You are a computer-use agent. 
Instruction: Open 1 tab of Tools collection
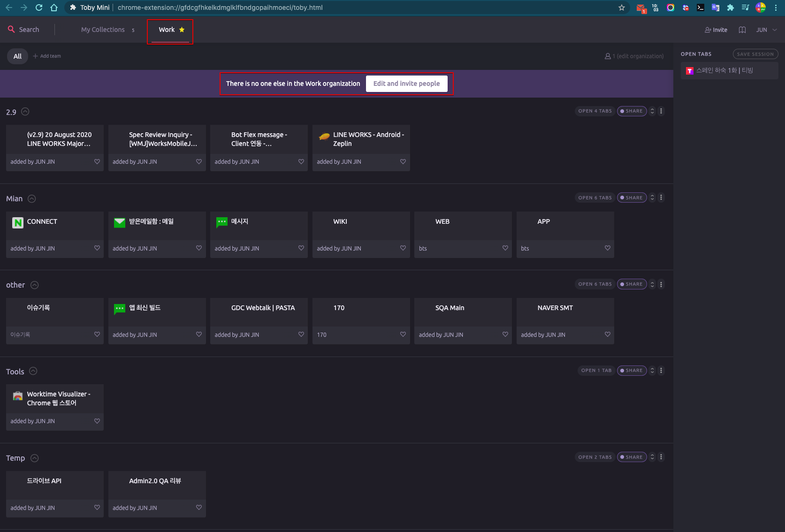coord(596,371)
